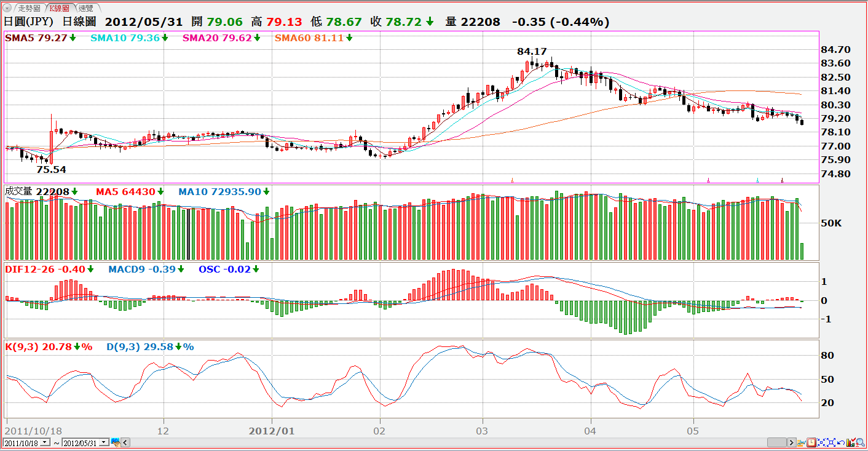Click the 2012/01 time axis label
This screenshot has width=868, height=451.
pos(272,431)
